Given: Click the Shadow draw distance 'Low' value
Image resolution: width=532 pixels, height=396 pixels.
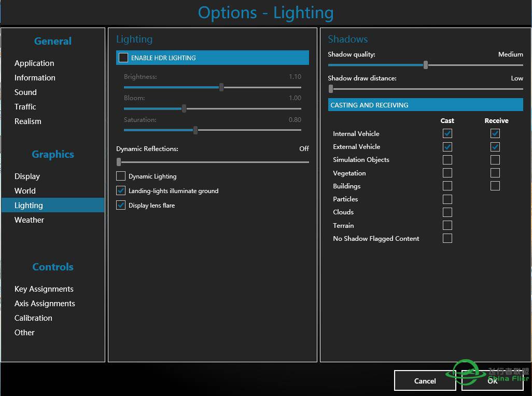Looking at the screenshot, I should point(517,78).
